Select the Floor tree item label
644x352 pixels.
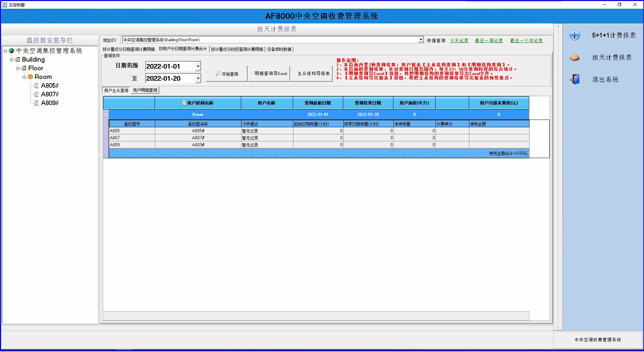coord(36,68)
